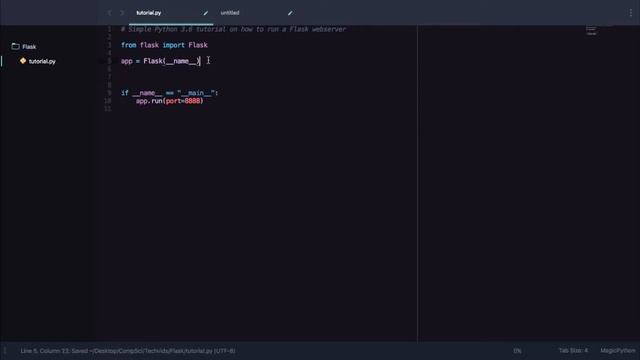Open the three-dot tab options menu
The width and height of the screenshot is (640, 360).
(x=631, y=13)
